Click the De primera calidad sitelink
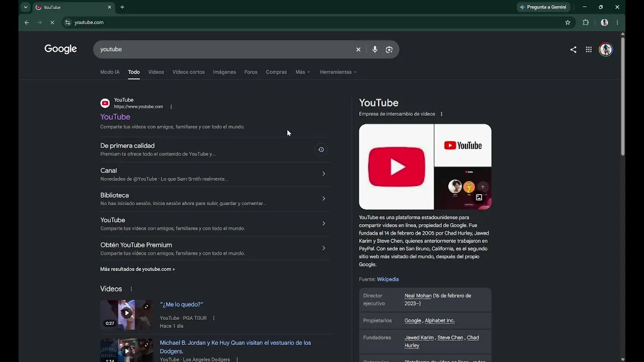The image size is (644, 362). 127,146
